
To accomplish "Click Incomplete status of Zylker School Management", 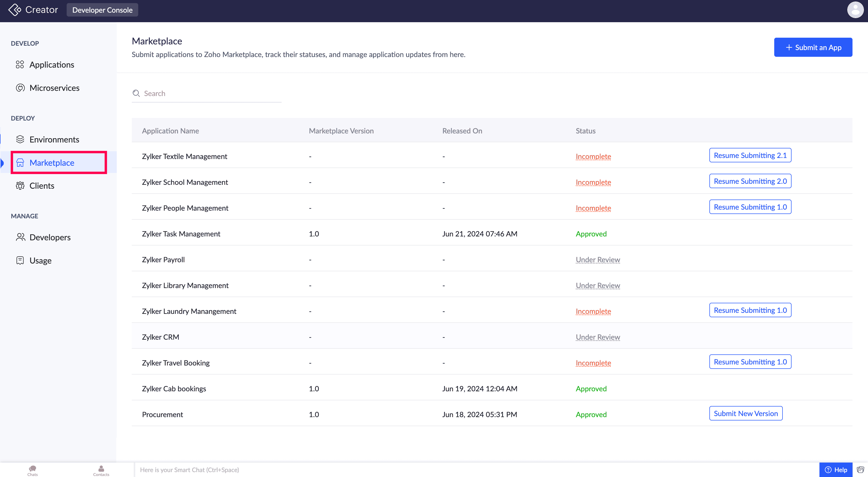I will coord(593,182).
